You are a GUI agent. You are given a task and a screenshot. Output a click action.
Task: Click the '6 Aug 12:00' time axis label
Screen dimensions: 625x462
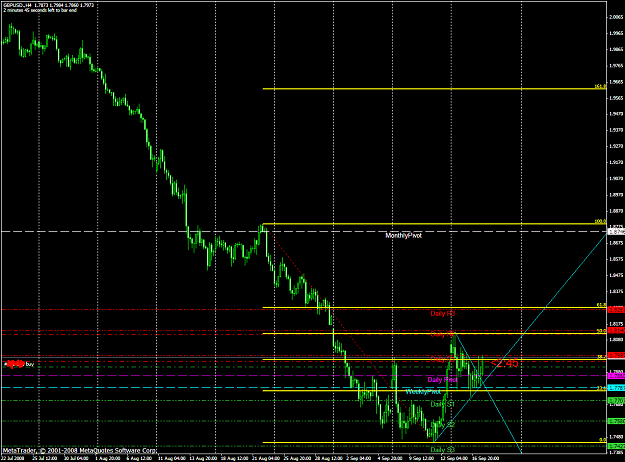139,458
